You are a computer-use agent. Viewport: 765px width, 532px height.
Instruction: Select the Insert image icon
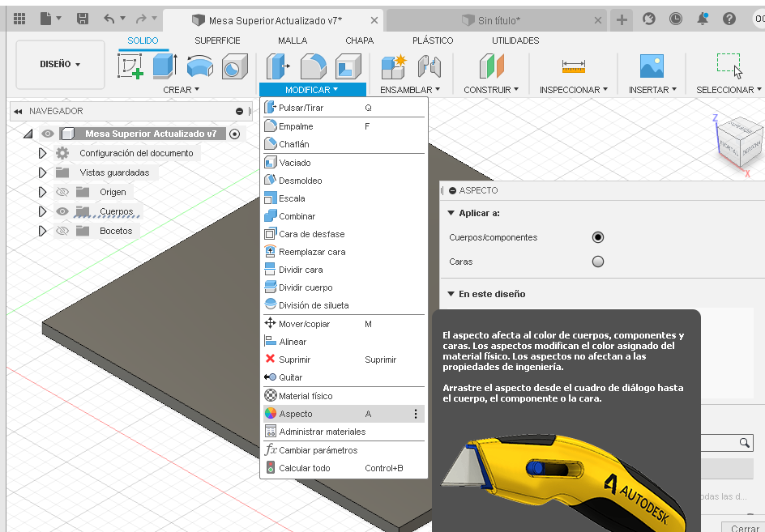coord(652,66)
